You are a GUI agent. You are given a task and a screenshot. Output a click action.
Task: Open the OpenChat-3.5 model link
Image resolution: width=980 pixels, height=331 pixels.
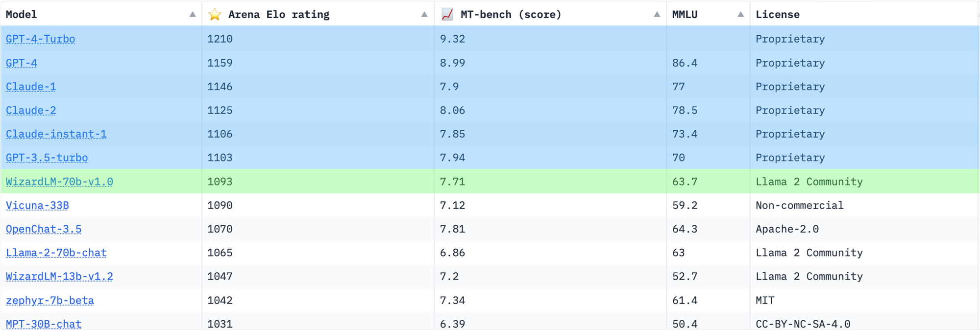tap(44, 229)
